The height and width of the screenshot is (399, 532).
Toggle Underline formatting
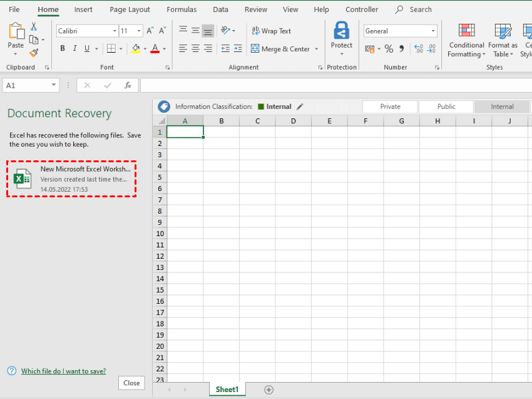click(x=87, y=49)
